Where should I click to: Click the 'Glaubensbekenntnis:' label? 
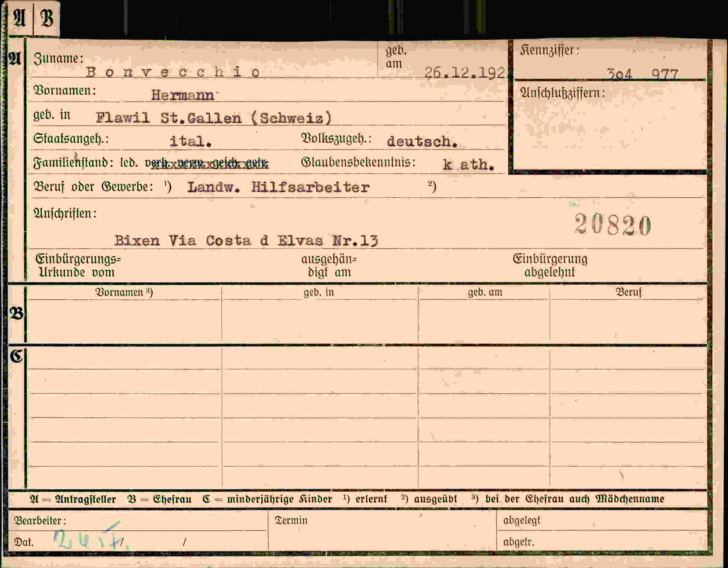358,163
